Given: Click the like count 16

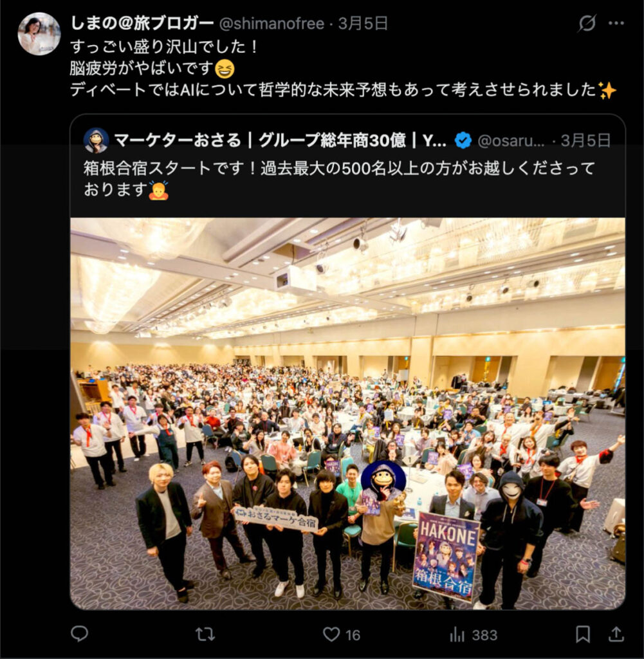Looking at the screenshot, I should (353, 635).
